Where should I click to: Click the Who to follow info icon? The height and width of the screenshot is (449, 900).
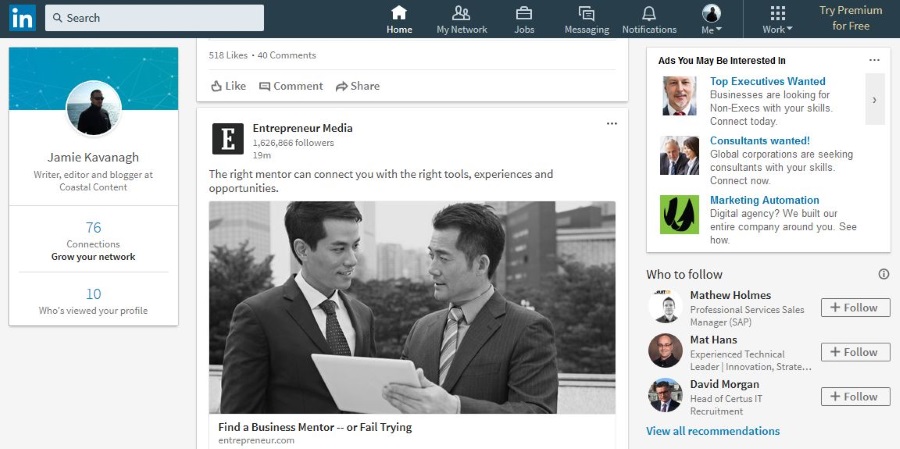point(883,274)
